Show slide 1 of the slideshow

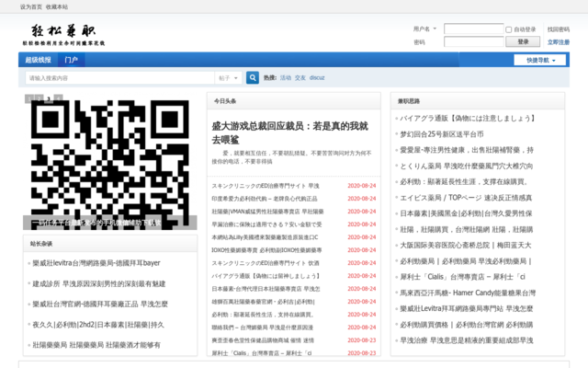coord(29,98)
